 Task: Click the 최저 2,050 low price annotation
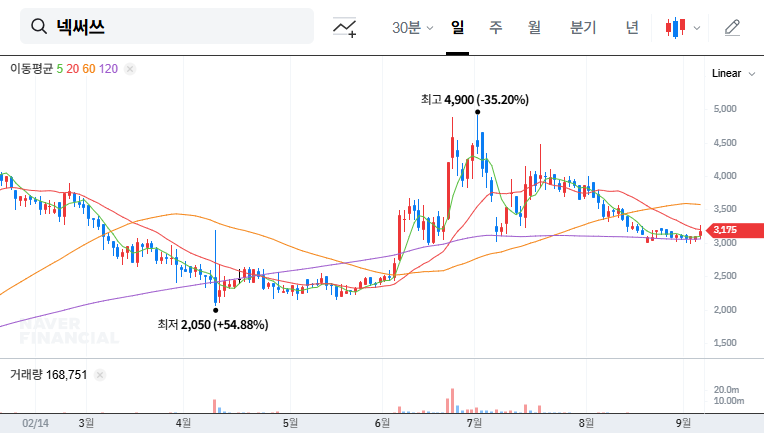(213, 324)
